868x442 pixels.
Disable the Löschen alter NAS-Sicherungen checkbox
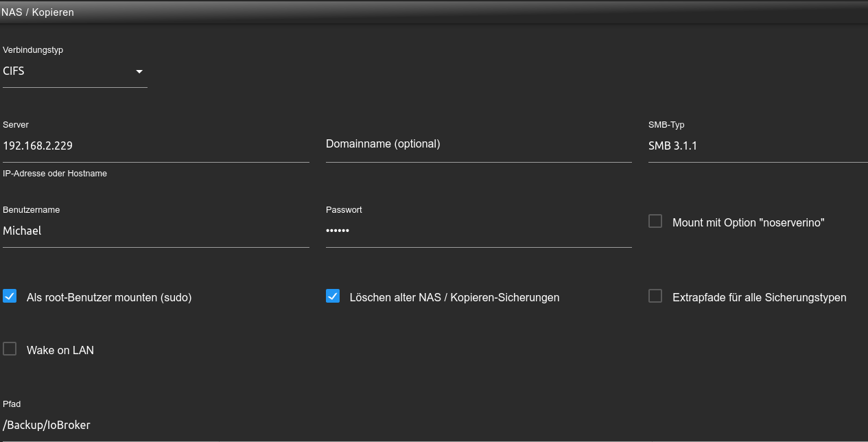point(333,296)
